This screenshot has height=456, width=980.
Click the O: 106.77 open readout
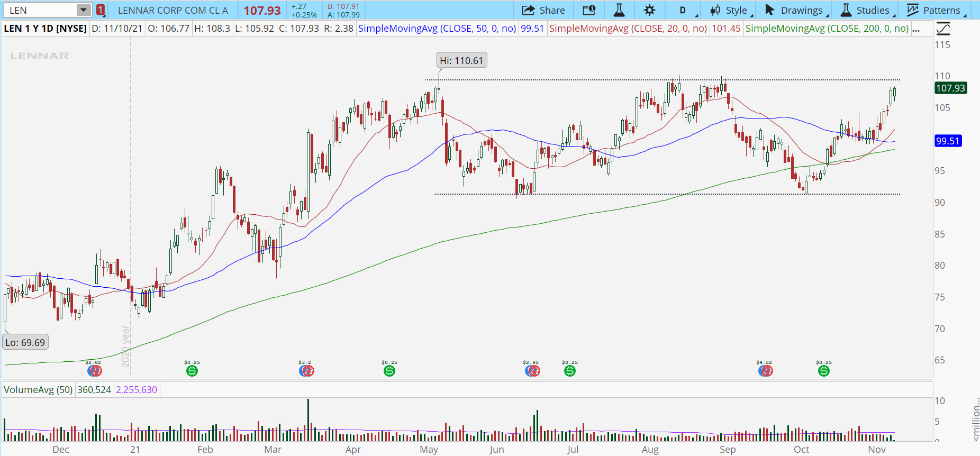tap(168, 29)
